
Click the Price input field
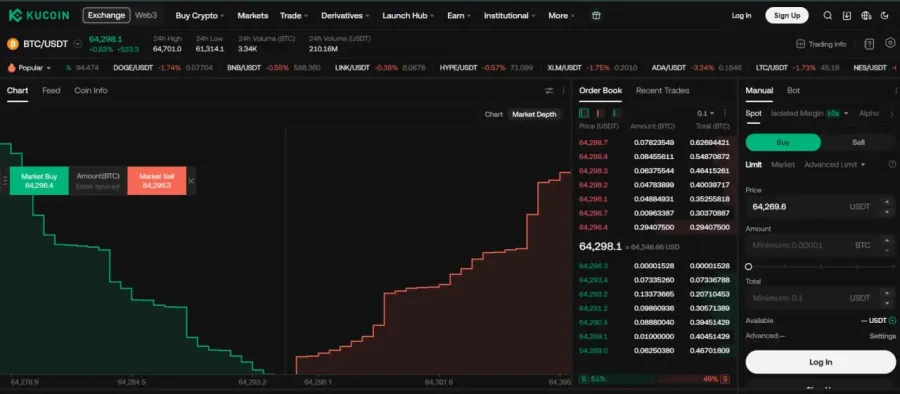click(x=820, y=207)
